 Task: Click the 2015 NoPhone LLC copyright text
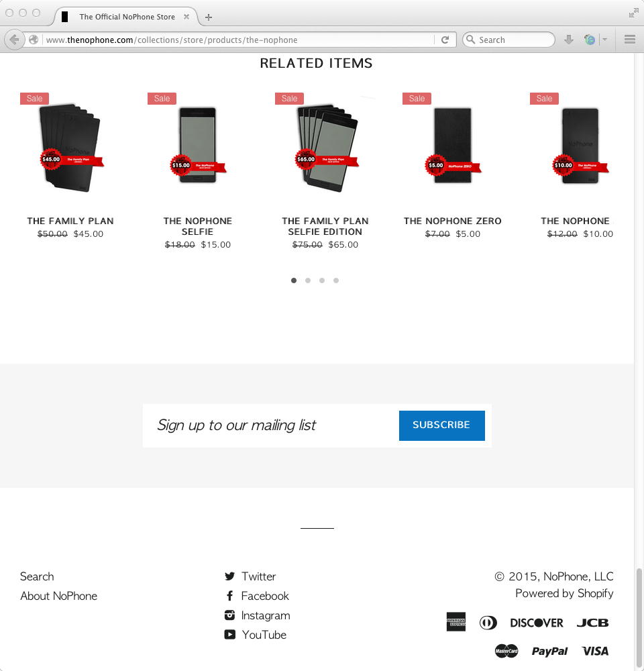[x=553, y=576]
